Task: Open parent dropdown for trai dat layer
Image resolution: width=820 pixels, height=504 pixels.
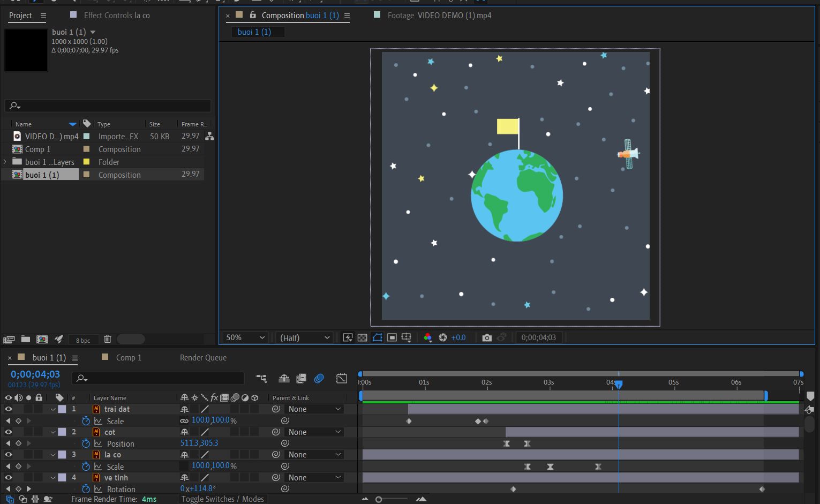Action: (x=314, y=409)
